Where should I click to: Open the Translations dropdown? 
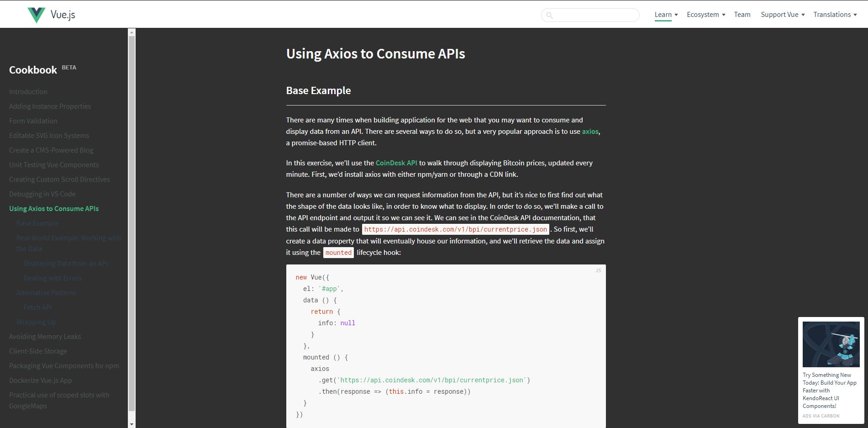pos(835,15)
